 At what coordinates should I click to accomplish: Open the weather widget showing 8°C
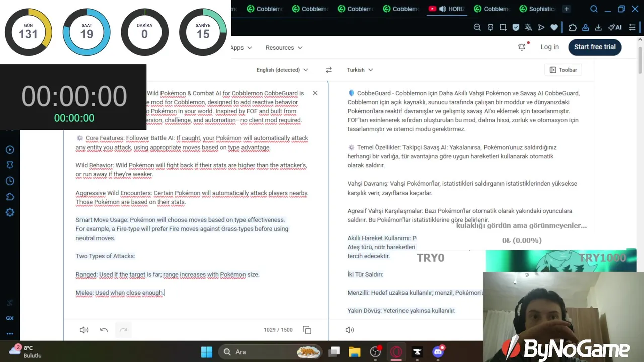(26, 351)
